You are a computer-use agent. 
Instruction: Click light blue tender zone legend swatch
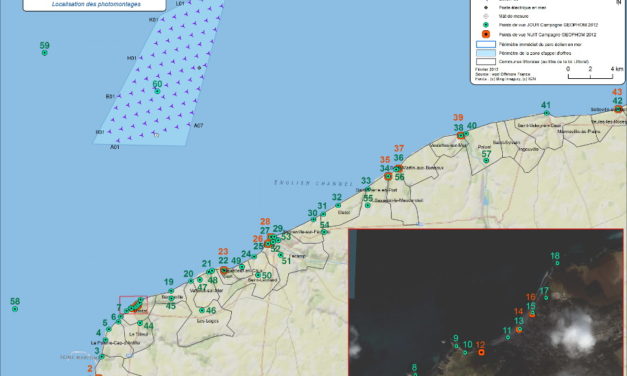click(x=486, y=53)
